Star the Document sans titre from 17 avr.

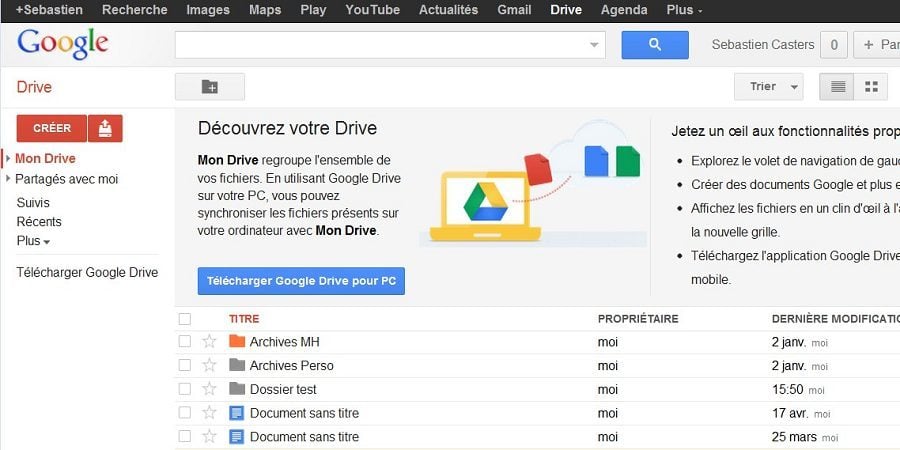click(x=210, y=413)
